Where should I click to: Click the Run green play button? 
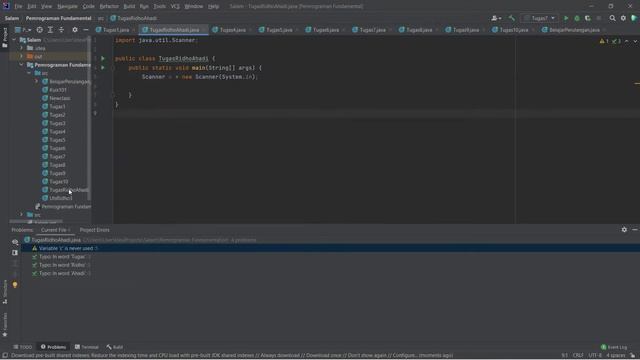[x=566, y=18]
